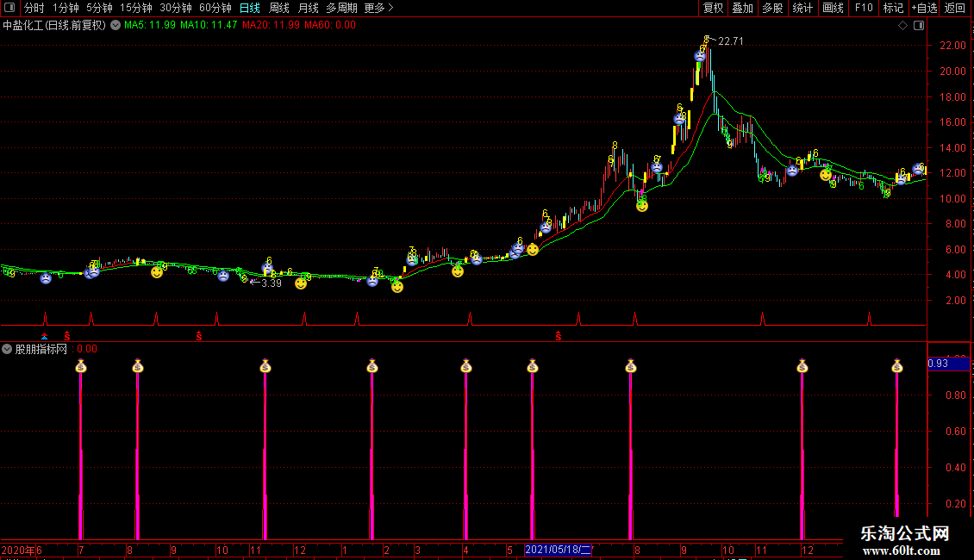Select the 5分钟 period tab
Viewport: 974px width, 560px height.
tap(99, 8)
